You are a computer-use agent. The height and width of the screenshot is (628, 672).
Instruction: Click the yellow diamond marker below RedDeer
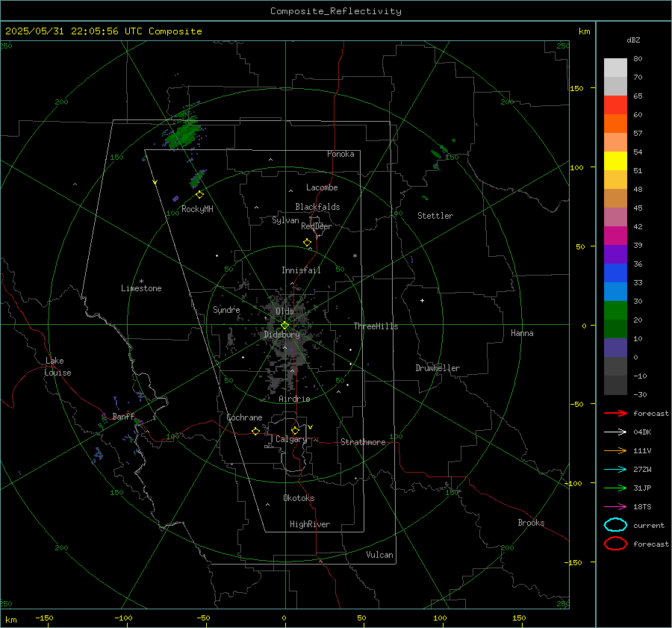tap(308, 243)
